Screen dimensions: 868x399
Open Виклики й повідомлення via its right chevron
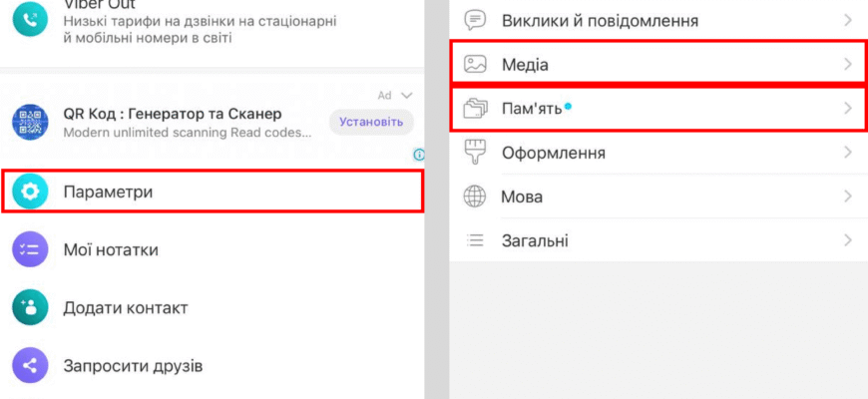848,21
